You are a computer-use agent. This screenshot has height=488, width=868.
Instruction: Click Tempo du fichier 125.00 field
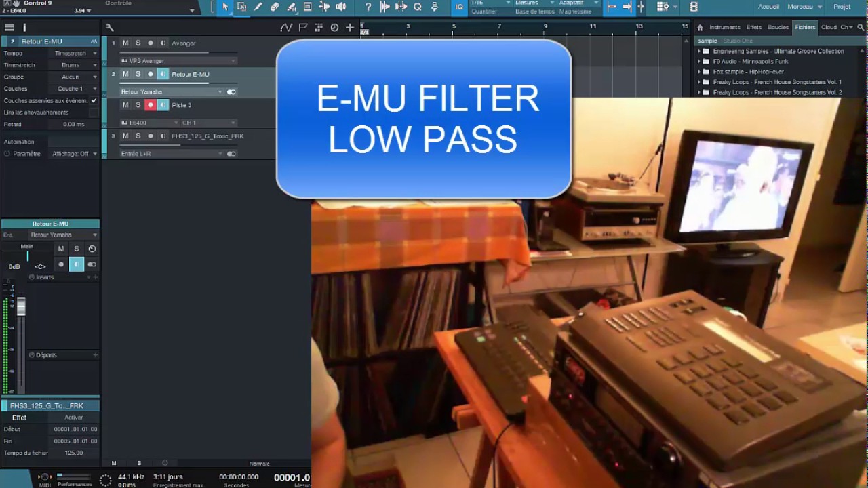click(74, 453)
